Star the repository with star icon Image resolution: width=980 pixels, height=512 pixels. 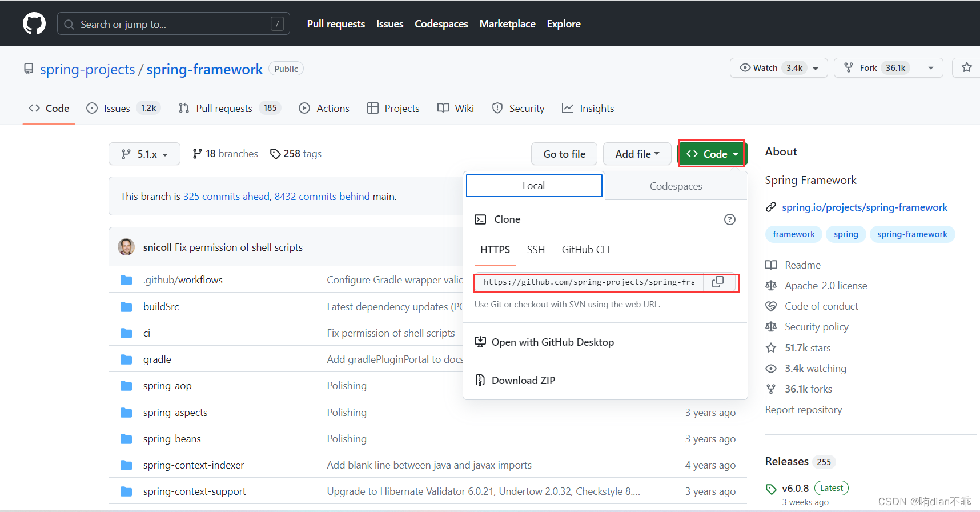coord(966,67)
